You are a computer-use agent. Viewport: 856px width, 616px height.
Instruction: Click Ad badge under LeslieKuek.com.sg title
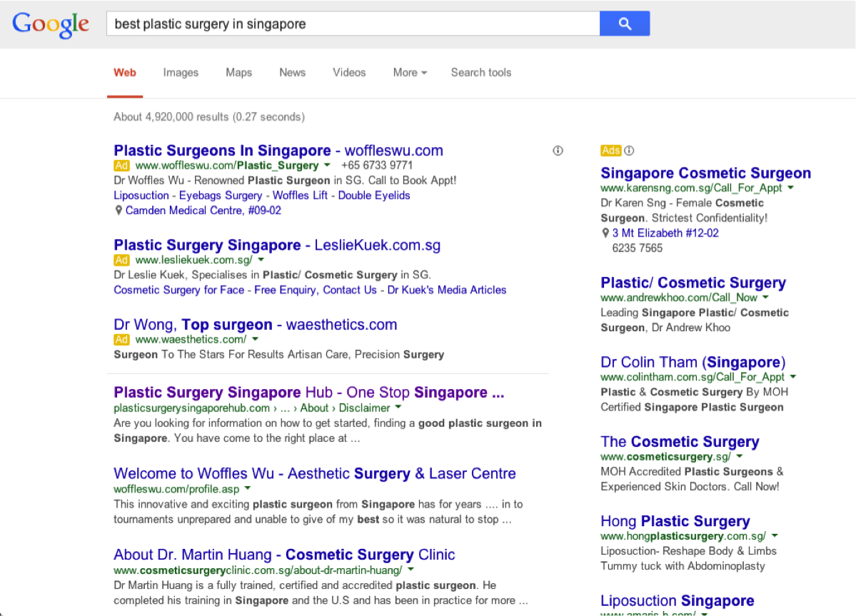tap(121, 260)
